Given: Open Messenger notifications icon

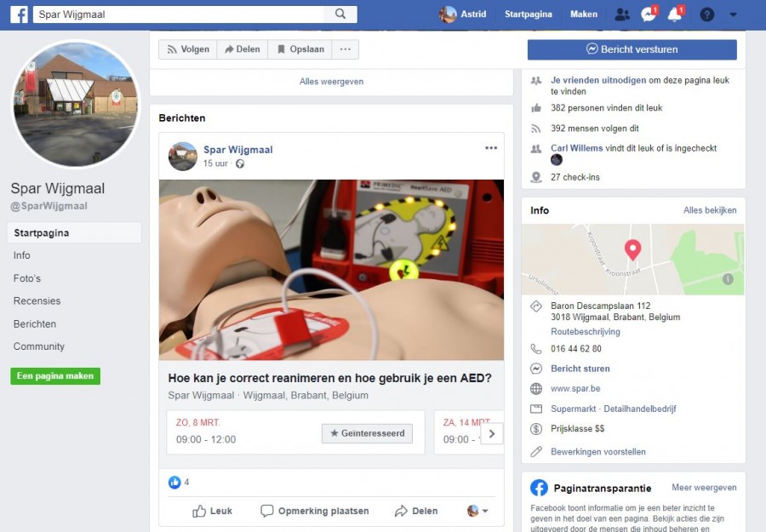Looking at the screenshot, I should pyautogui.click(x=649, y=14).
